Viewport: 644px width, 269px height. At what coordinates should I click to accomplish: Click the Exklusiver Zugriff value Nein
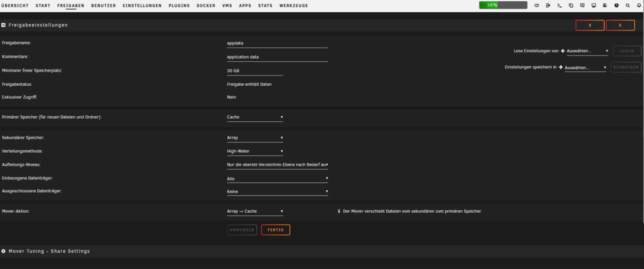232,97
